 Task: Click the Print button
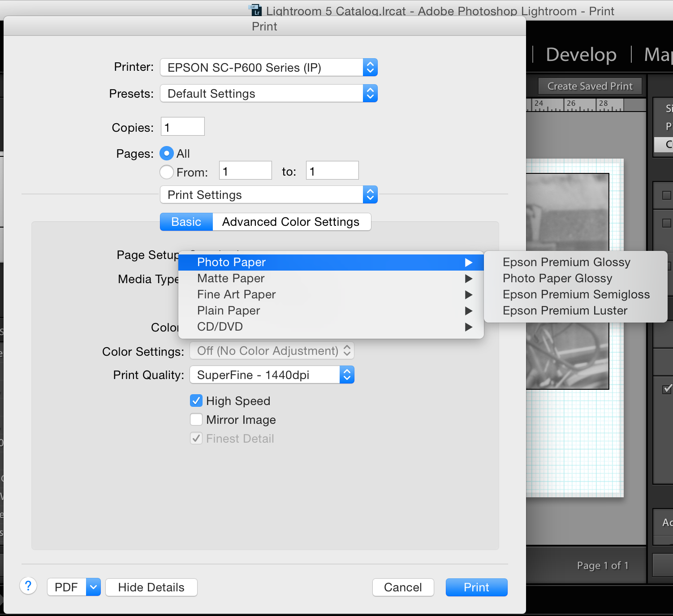tap(477, 587)
